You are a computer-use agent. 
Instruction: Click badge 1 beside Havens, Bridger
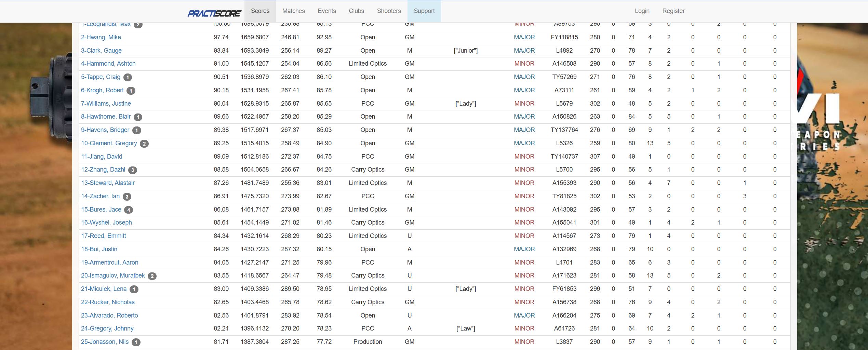point(137,130)
